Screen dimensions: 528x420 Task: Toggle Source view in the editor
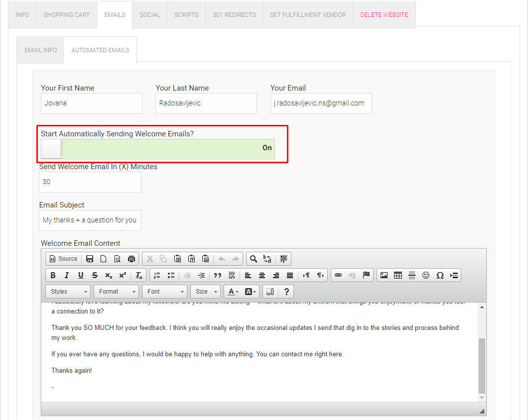click(63, 259)
